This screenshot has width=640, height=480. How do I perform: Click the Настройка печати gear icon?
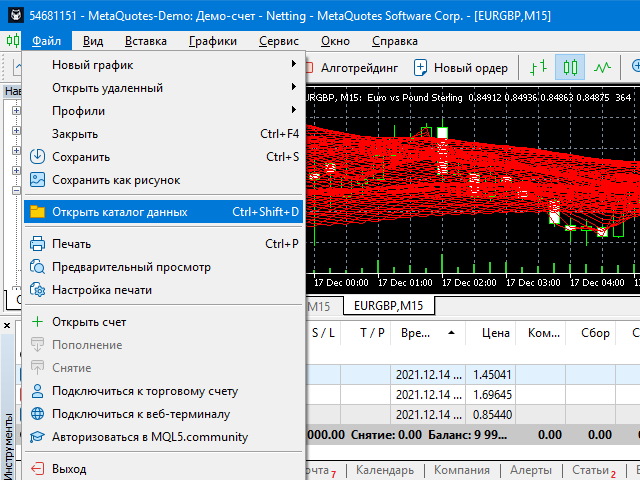pos(37,290)
